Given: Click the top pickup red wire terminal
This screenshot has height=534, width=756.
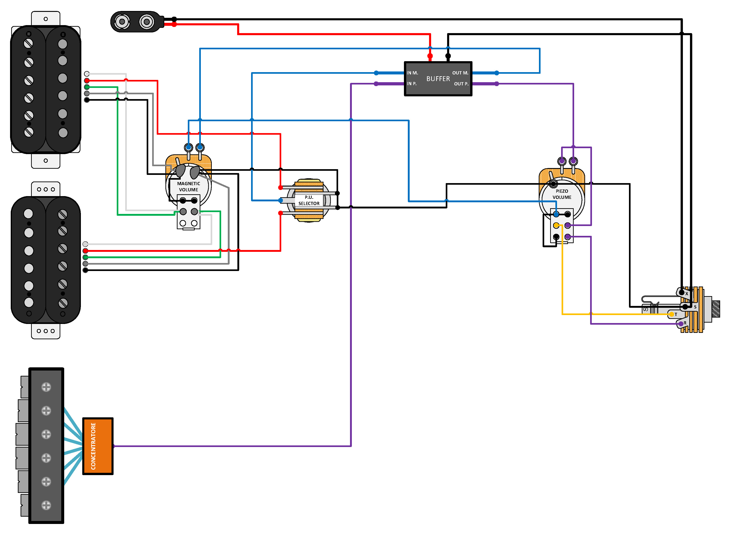Looking at the screenshot, I should coord(87,81).
